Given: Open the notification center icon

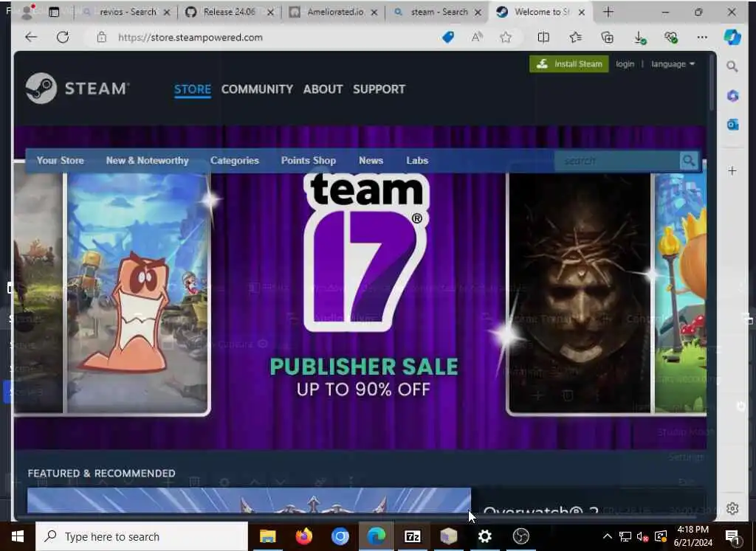Looking at the screenshot, I should (732, 536).
